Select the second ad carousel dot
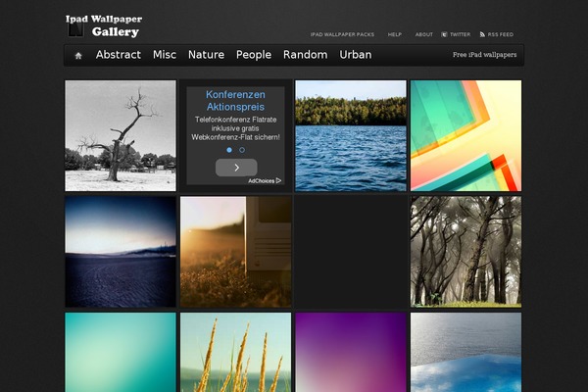This screenshot has width=588, height=392. click(242, 150)
